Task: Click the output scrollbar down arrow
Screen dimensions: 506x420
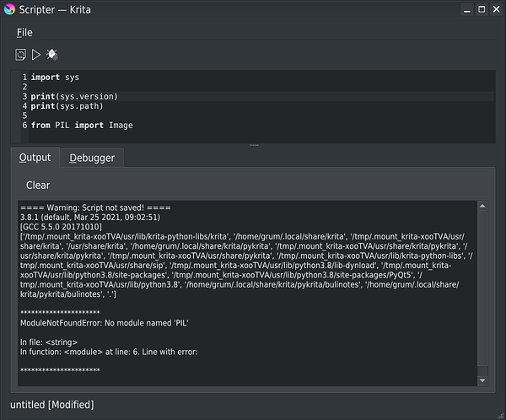Action: [482, 380]
